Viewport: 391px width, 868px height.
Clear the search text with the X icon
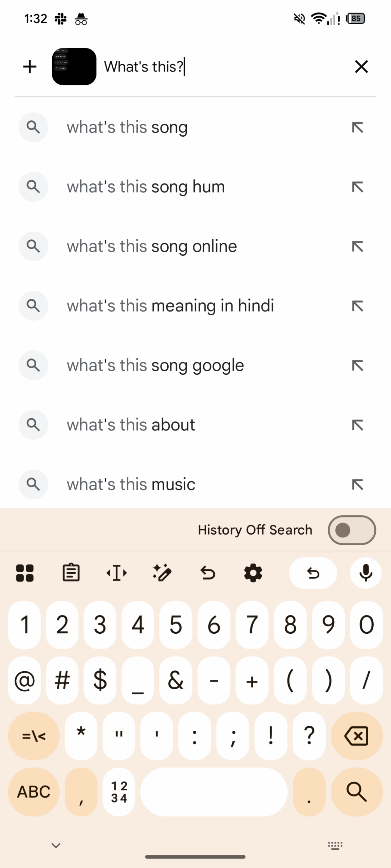pos(361,66)
